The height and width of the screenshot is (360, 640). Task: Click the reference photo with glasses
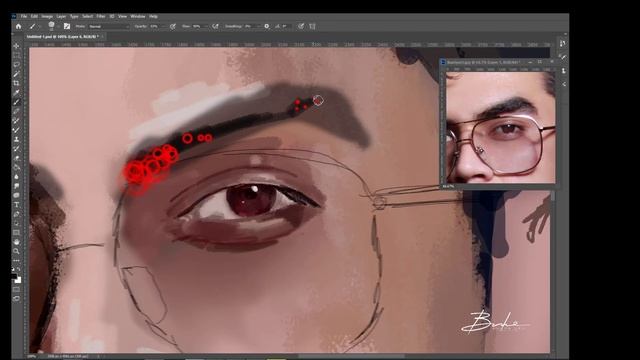click(x=500, y=127)
